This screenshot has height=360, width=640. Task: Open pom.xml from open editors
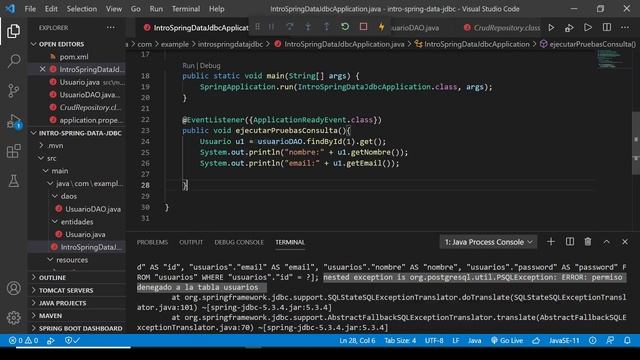(x=74, y=57)
